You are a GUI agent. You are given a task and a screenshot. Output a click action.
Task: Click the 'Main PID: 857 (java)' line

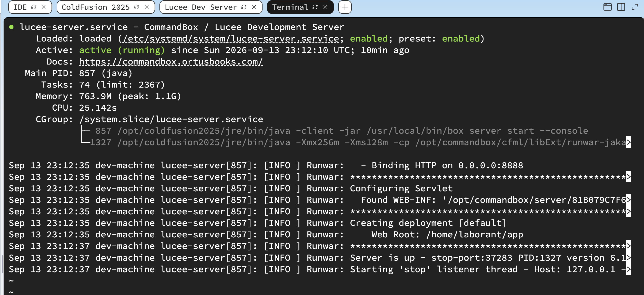tap(78, 73)
